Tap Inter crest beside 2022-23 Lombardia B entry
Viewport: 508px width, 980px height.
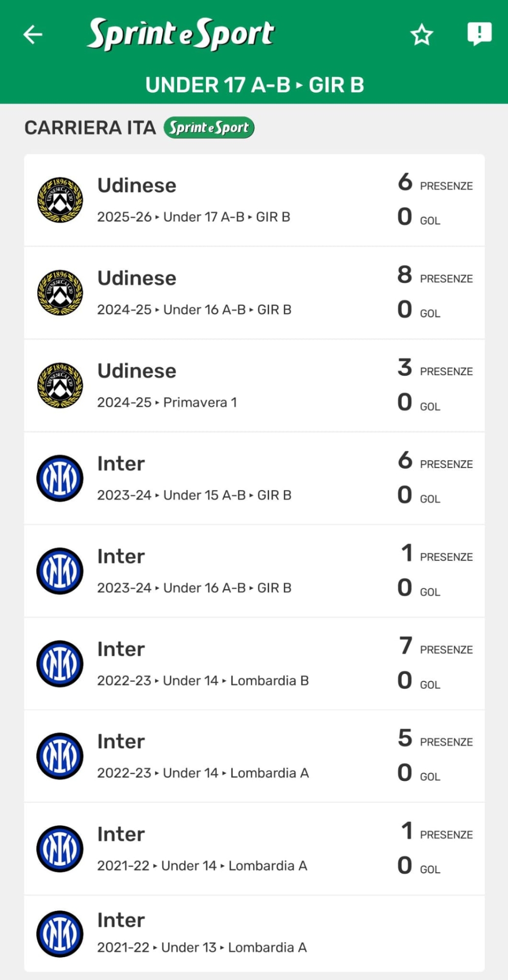(60, 664)
